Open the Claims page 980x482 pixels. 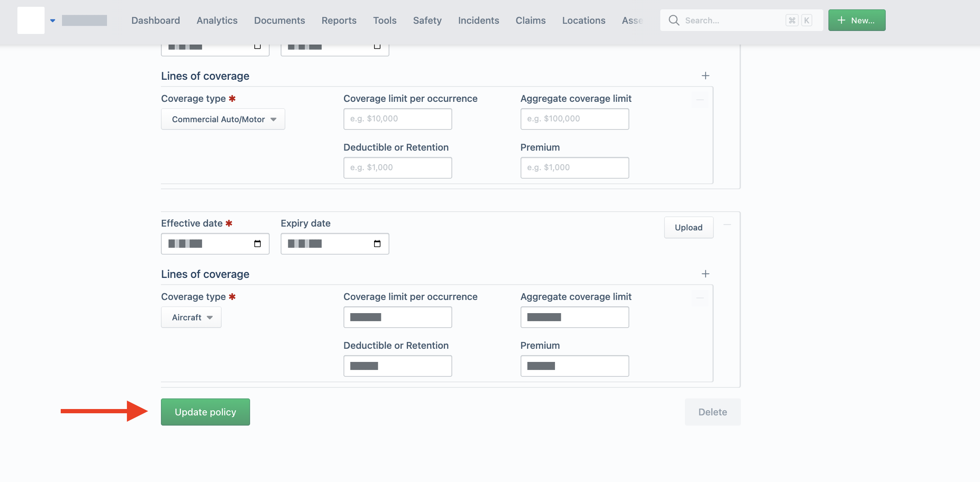click(530, 20)
